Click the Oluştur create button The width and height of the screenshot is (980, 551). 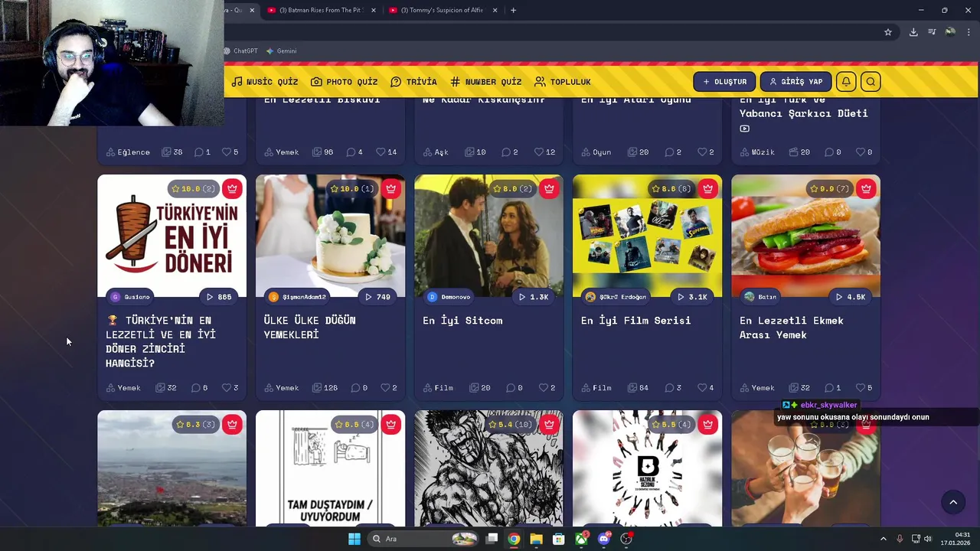[x=724, y=82]
